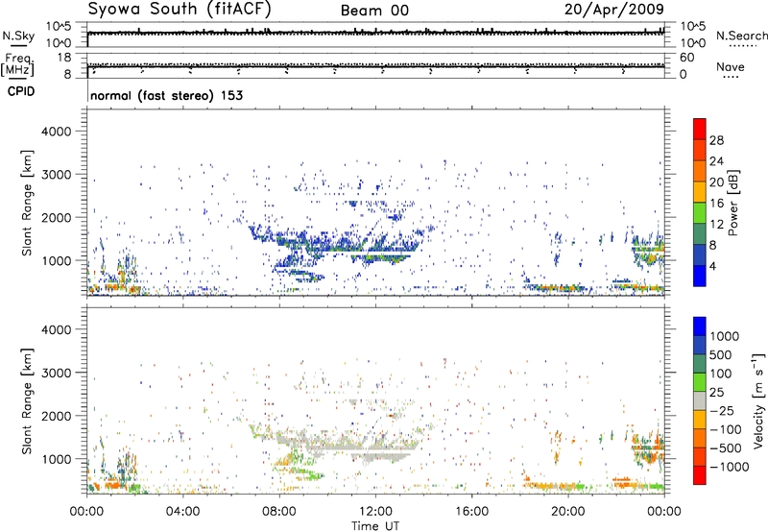The image size is (768, 532).
Task: Click the 'N.Search' legend label
Action: 742,36
